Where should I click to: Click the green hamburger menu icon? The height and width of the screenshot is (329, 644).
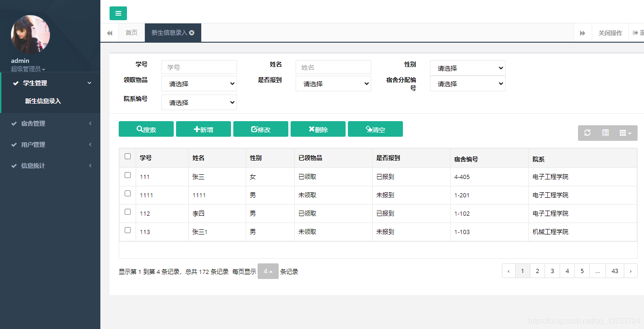pyautogui.click(x=118, y=13)
